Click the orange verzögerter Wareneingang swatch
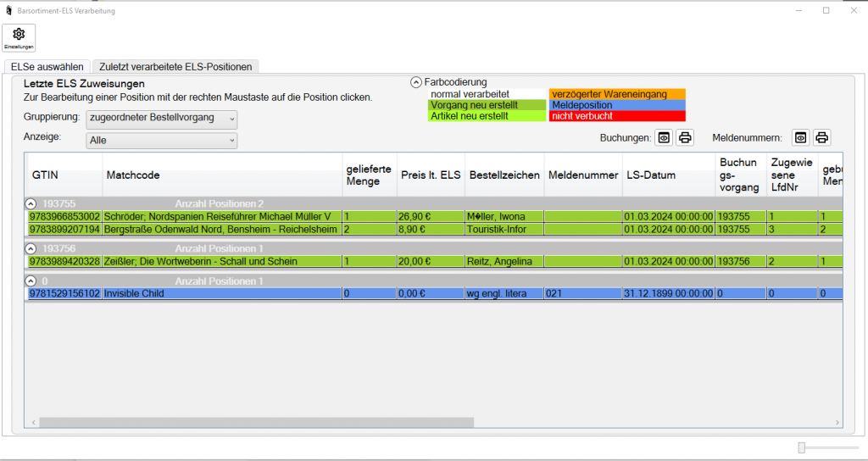This screenshot has width=868, height=461. point(616,94)
